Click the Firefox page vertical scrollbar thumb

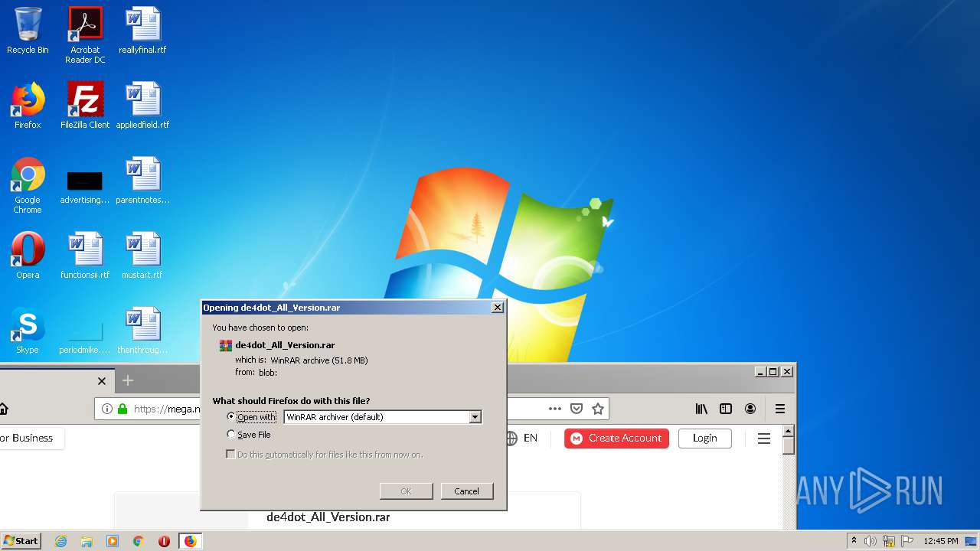pyautogui.click(x=789, y=445)
